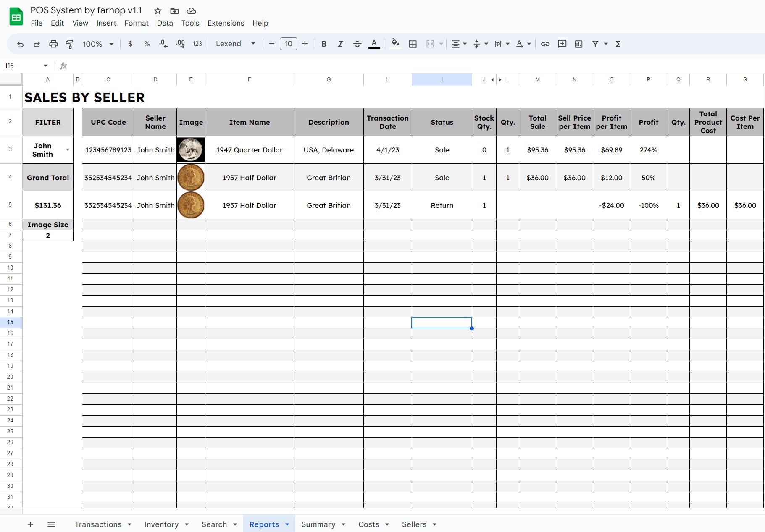This screenshot has width=765, height=532.
Task: Click the Insert link icon
Action: coord(545,44)
